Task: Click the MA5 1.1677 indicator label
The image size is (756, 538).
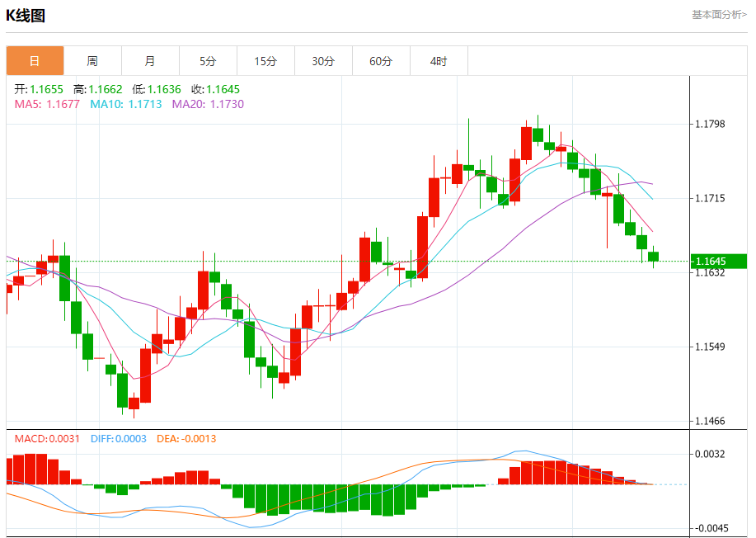Action: [x=47, y=104]
